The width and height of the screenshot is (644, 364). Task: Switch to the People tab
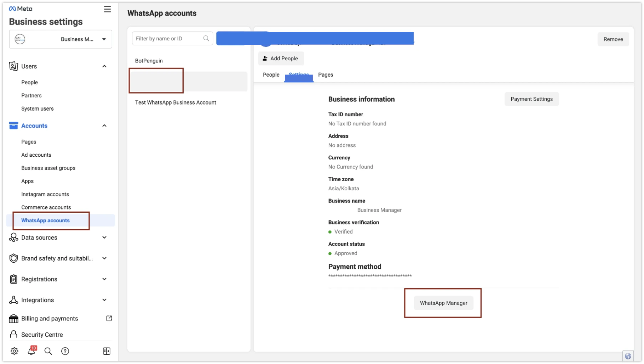pyautogui.click(x=271, y=75)
